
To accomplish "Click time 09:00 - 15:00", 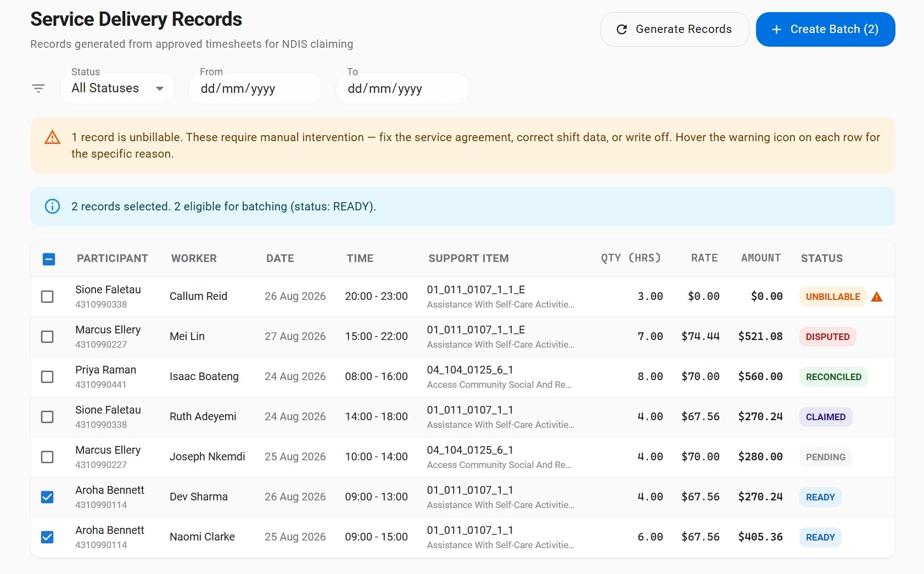I will pos(377,537).
